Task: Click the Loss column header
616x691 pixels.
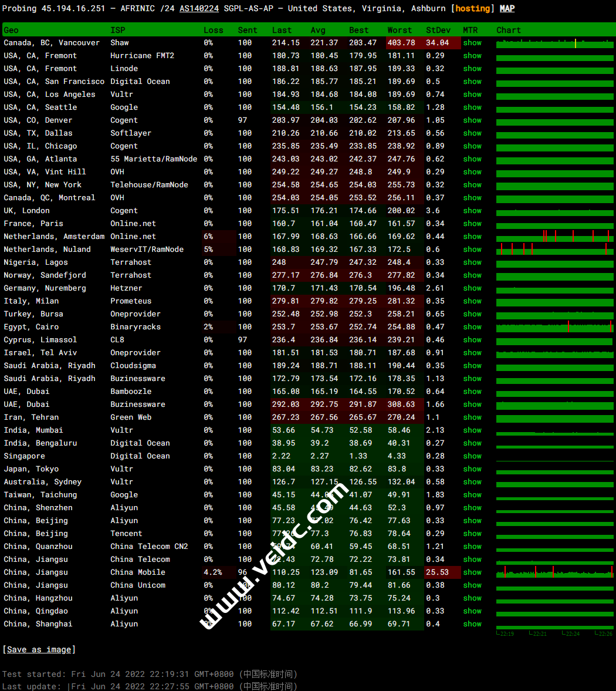Action: click(213, 30)
